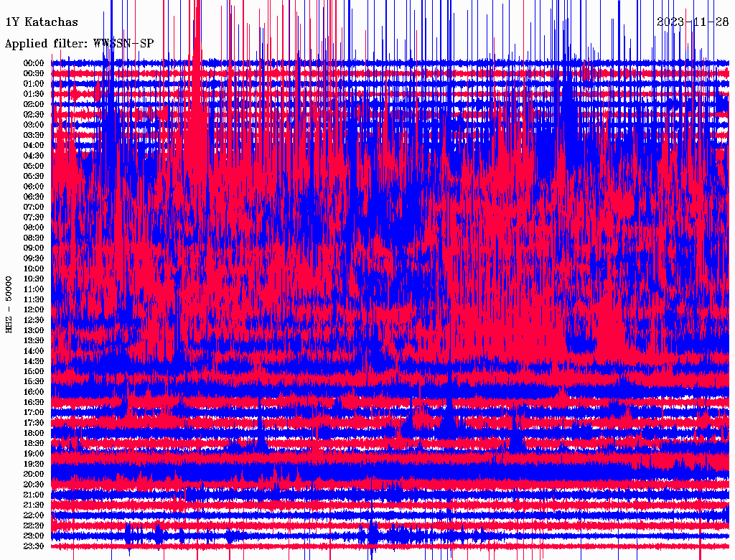The height and width of the screenshot is (560, 735).
Task: Select the 04:00 time row label
Action: point(34,146)
